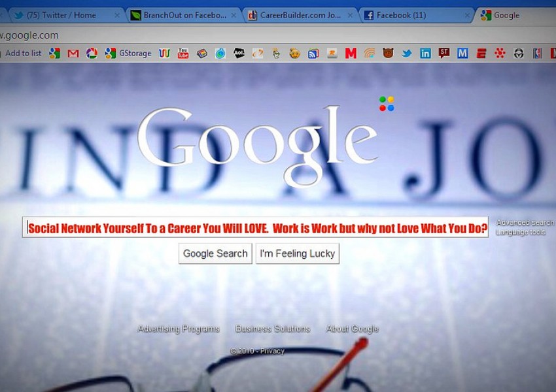Open the Advanced search link
556x392 pixels.
pos(525,223)
